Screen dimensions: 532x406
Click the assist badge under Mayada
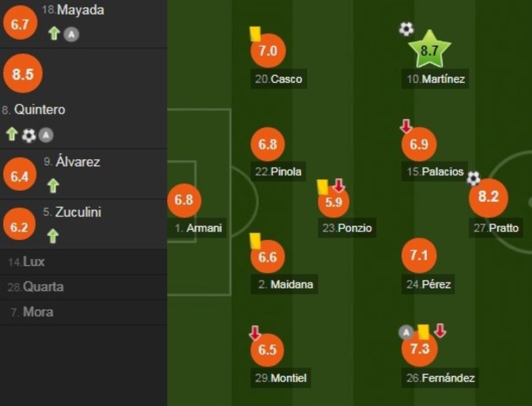(x=71, y=34)
